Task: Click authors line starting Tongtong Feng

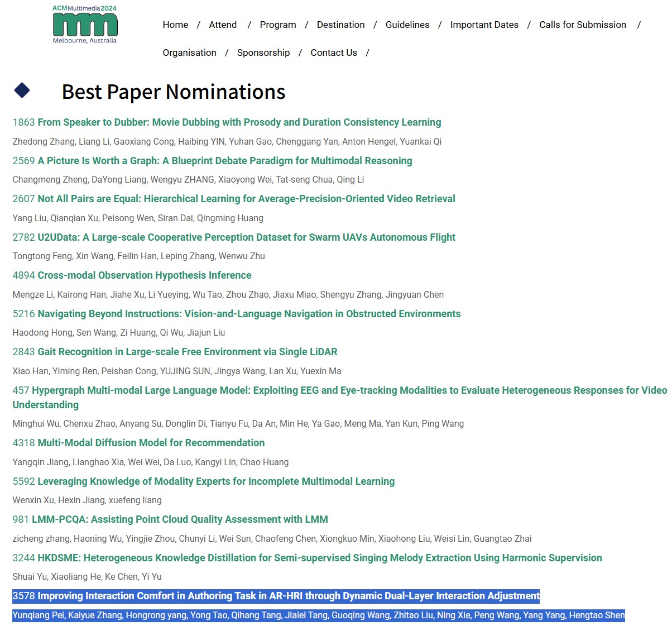Action: click(x=138, y=256)
